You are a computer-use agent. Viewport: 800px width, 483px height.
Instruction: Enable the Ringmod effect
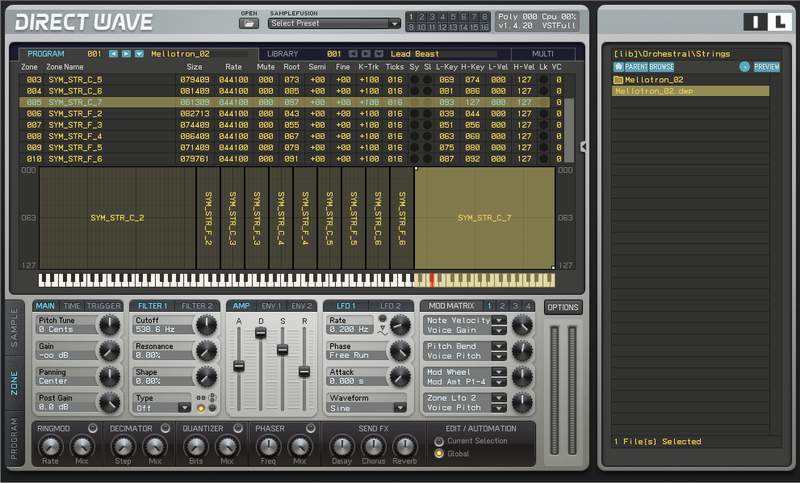92,428
